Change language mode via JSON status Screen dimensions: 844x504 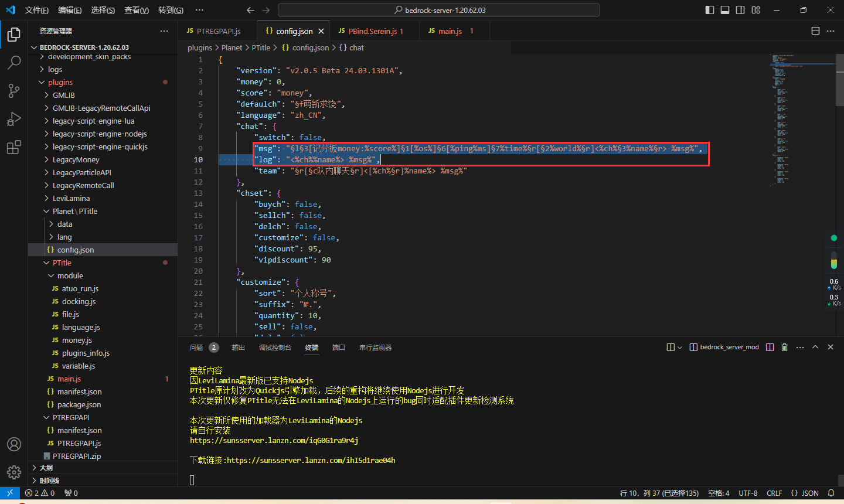tap(805, 493)
